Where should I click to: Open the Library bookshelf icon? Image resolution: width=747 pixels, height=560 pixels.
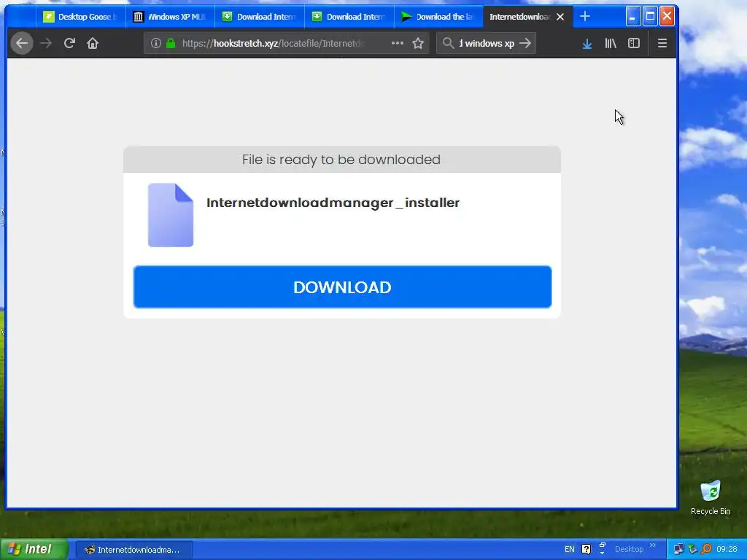click(611, 43)
